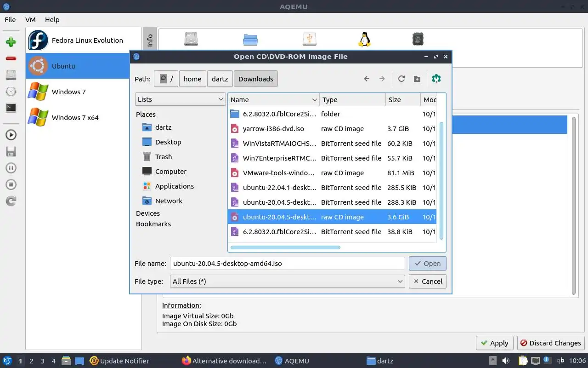Click the root path button with disk icon
This screenshot has width=588, height=368.
click(x=166, y=79)
